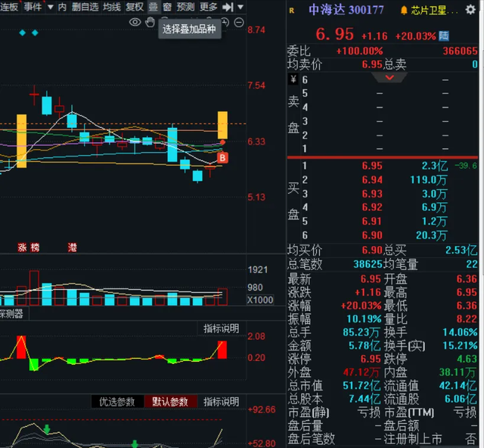Image resolution: width=484 pixels, height=448 pixels.
Task: Click the 总笔数 value 38625
Action: point(368,264)
